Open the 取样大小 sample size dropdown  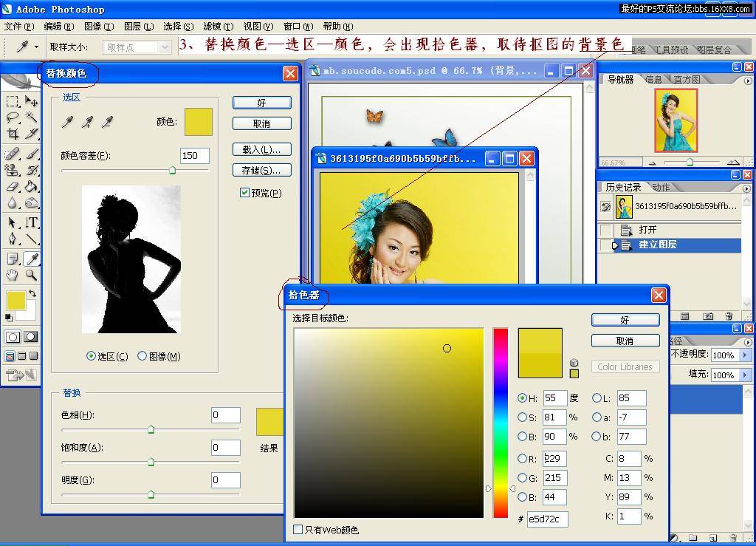[165, 47]
